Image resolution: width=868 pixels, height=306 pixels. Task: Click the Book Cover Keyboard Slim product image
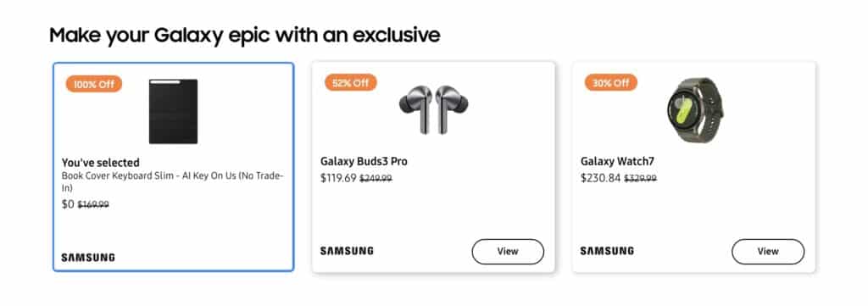pyautogui.click(x=173, y=111)
